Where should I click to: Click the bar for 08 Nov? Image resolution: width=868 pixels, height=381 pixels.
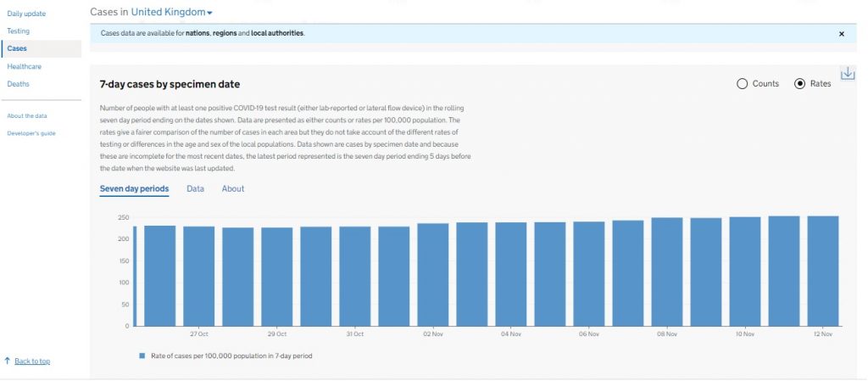coord(666,272)
